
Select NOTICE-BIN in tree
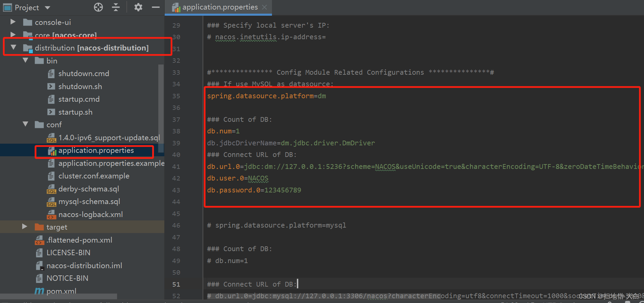point(67,278)
